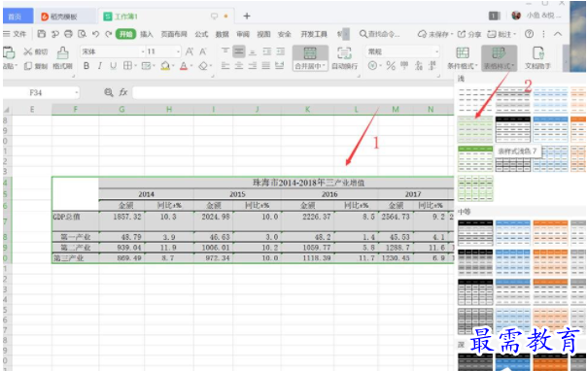
Task: Click the magnifier icon beside fx
Action: tap(109, 92)
